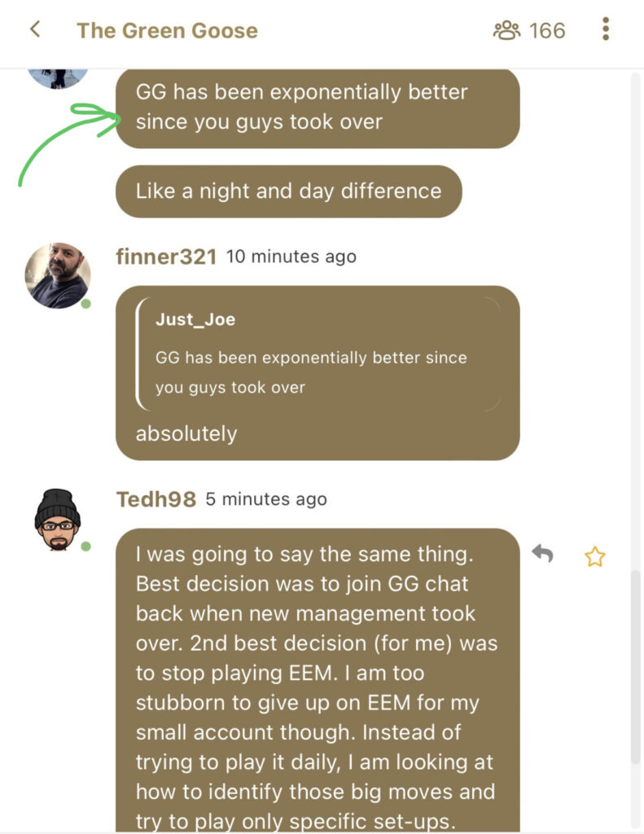Click the Tedh98 username
644x834 pixels.
(156, 499)
